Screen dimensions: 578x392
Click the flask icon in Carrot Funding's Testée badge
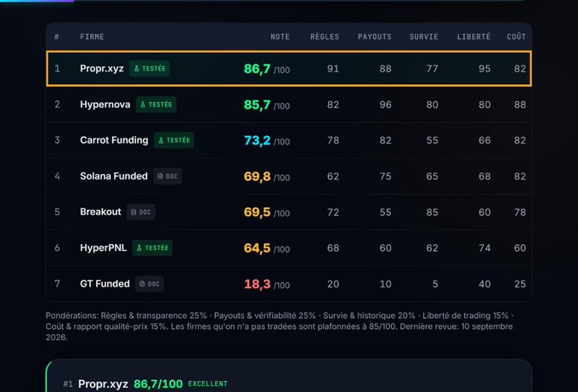click(161, 140)
